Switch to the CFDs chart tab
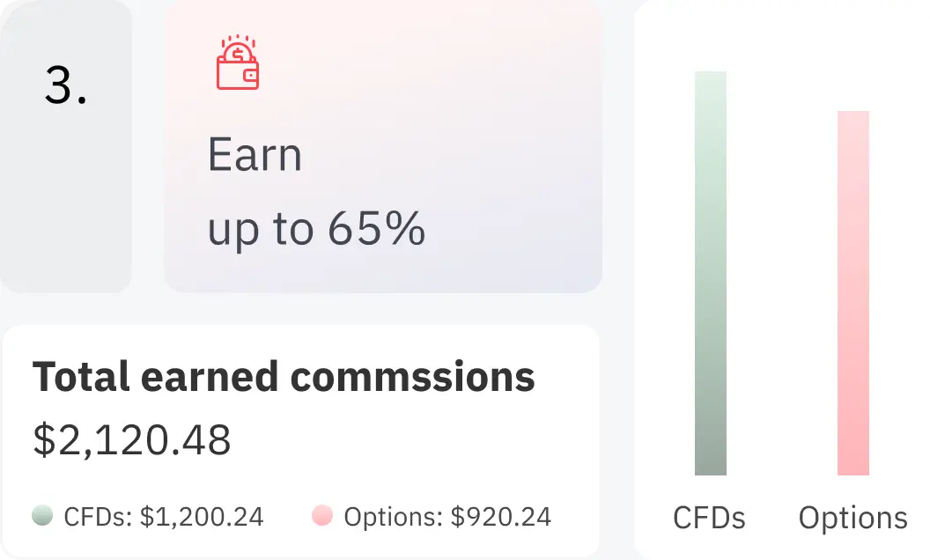The image size is (930, 560). coord(710,519)
